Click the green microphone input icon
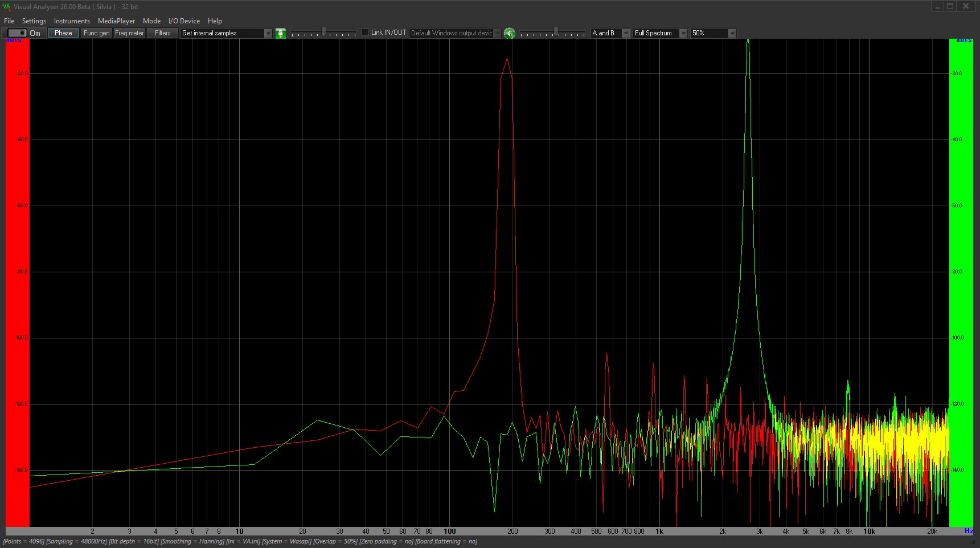This screenshot has height=548, width=980. click(x=281, y=33)
